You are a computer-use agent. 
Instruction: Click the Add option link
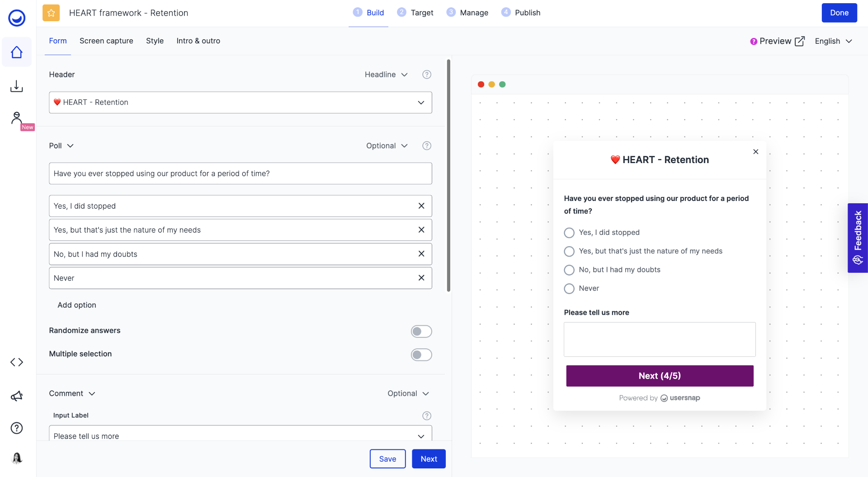[76, 305]
